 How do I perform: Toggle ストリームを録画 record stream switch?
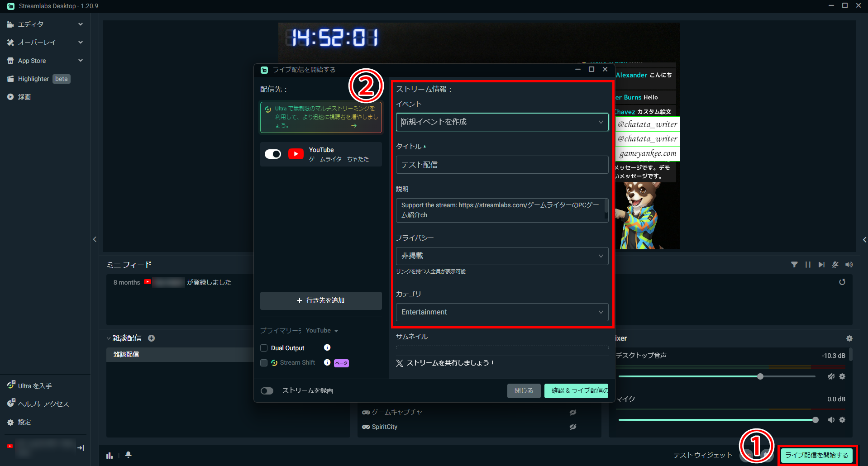(x=267, y=391)
